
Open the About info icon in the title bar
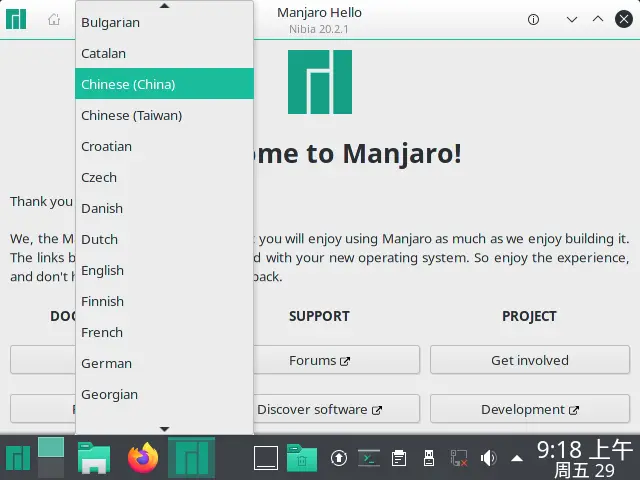pos(533,20)
